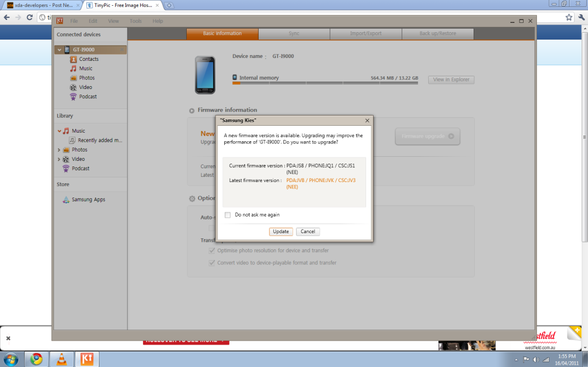Click the Update button in the dialog
588x367 pixels.
coord(280,231)
